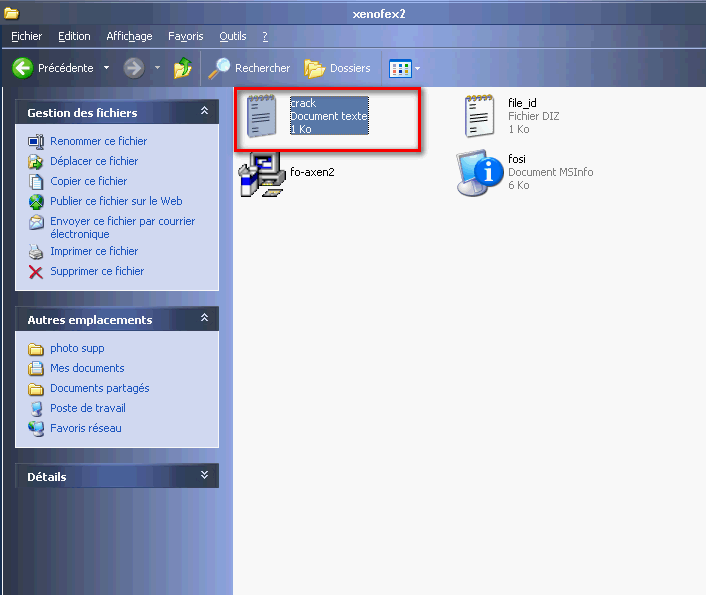Click the Documents partagés folder icon
This screenshot has width=706, height=595.
[x=36, y=389]
